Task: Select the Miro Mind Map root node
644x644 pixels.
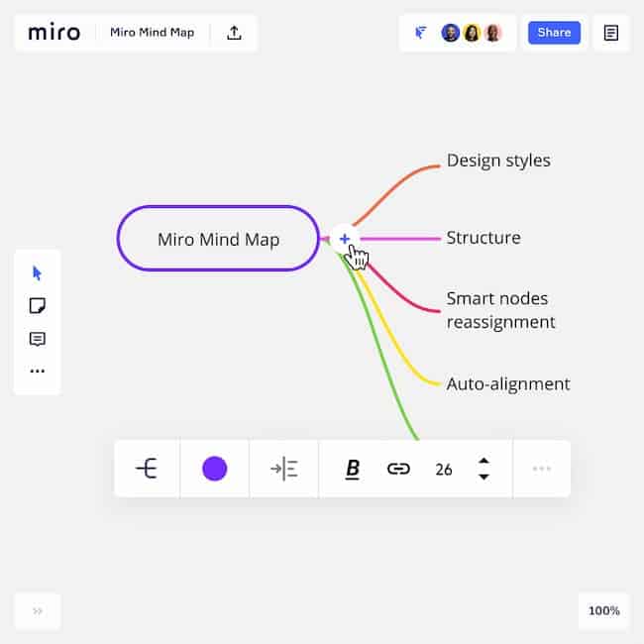Action: click(218, 239)
